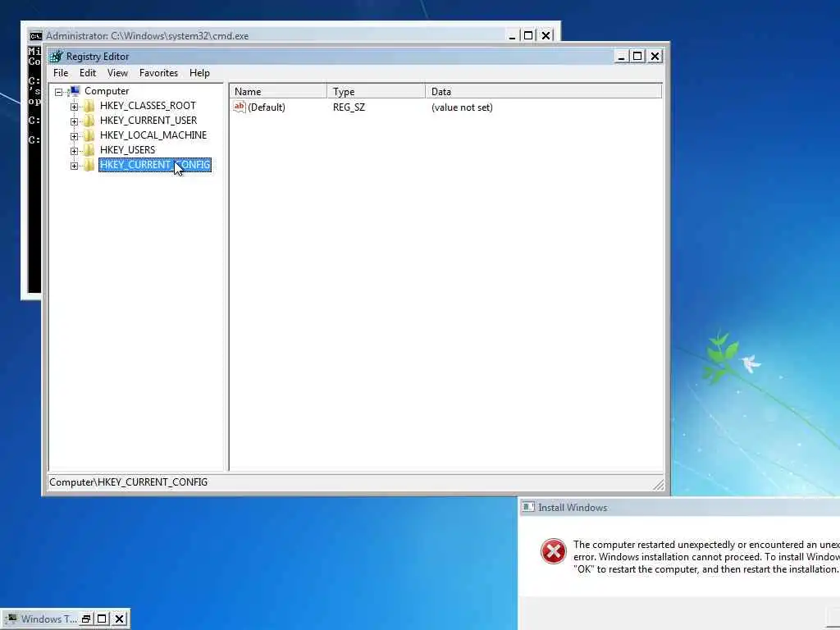Image resolution: width=840 pixels, height=630 pixels.
Task: Click the (Default) string value icon
Action: [x=240, y=107]
